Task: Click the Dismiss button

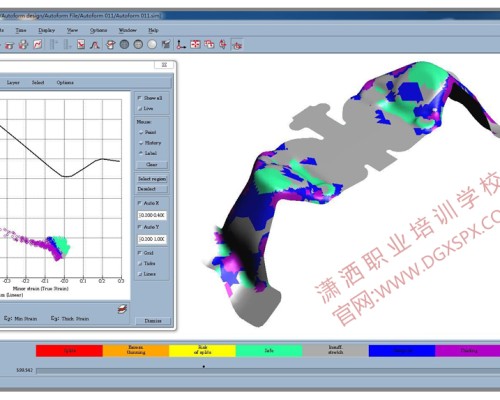Action: click(x=153, y=321)
